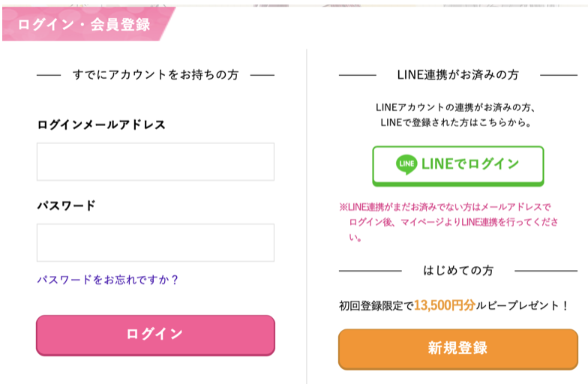The width and height of the screenshot is (588, 384).
Task: Click the パスワード field label
Action: pyautogui.click(x=66, y=205)
